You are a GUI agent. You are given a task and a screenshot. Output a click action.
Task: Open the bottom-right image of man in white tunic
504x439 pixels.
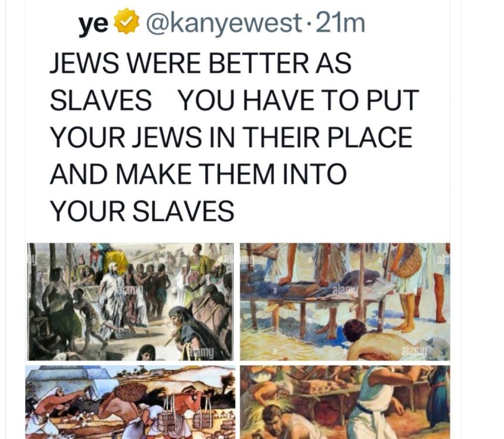pyautogui.click(x=345, y=402)
